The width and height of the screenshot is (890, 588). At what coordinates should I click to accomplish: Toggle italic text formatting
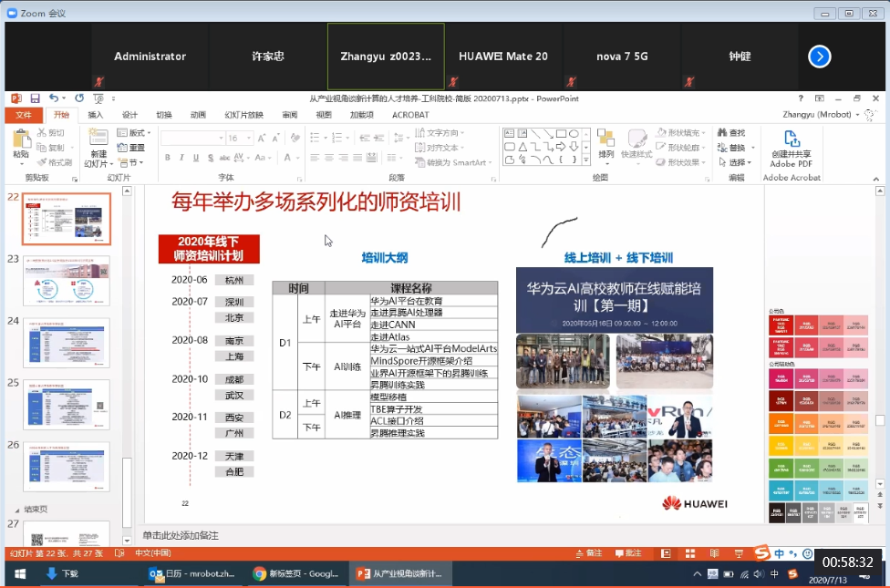pos(181,158)
